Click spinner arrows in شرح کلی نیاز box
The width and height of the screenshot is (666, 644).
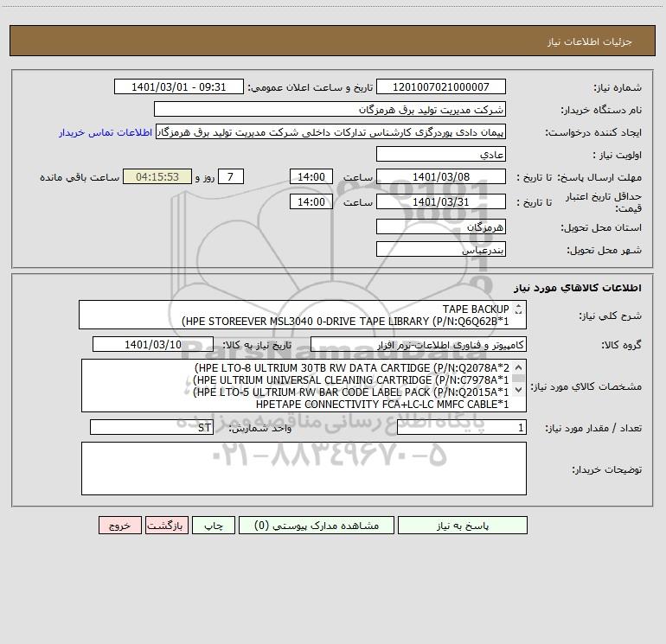(518, 309)
